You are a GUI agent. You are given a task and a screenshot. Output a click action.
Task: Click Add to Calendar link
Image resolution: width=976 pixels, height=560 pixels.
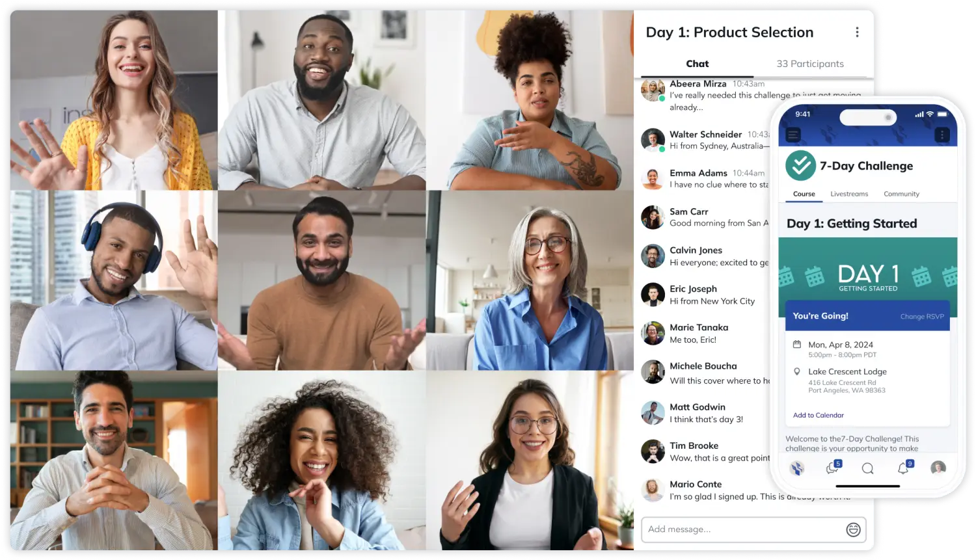pyautogui.click(x=818, y=415)
